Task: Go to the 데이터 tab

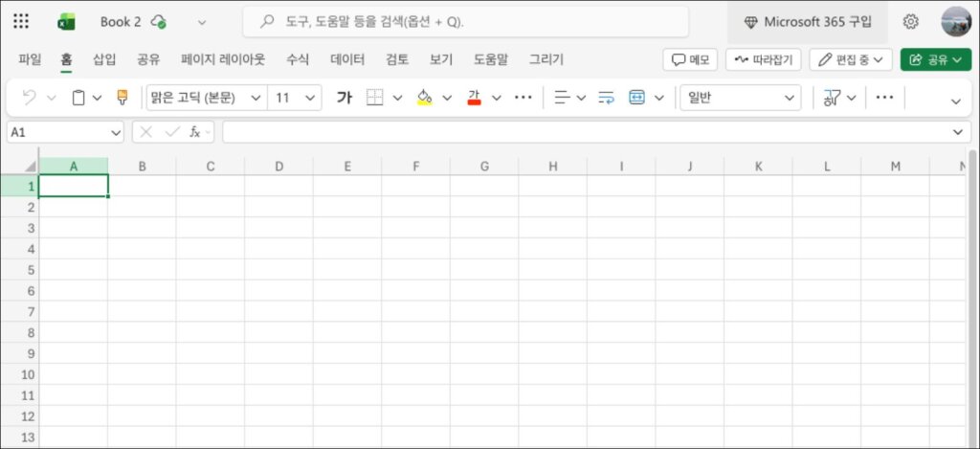Action: (x=347, y=59)
